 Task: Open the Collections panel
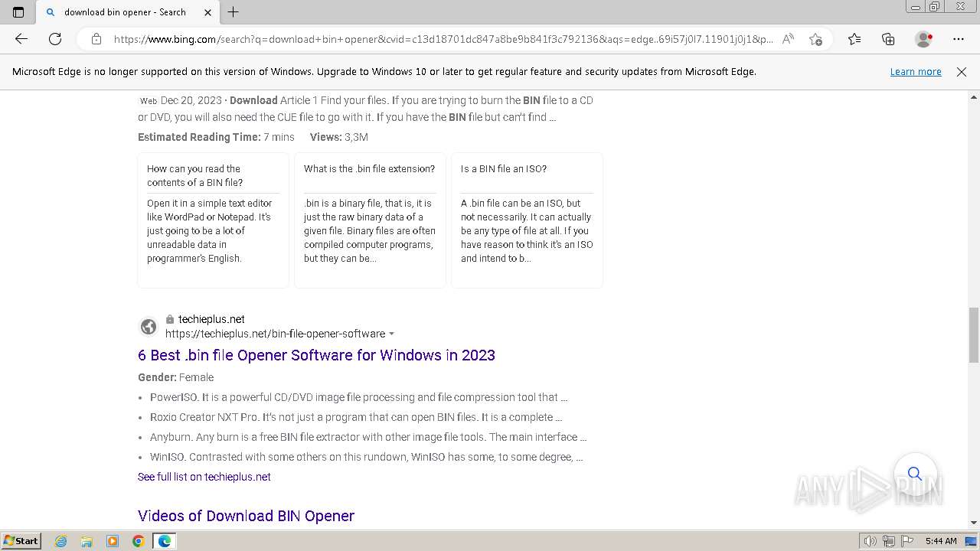click(x=888, y=39)
